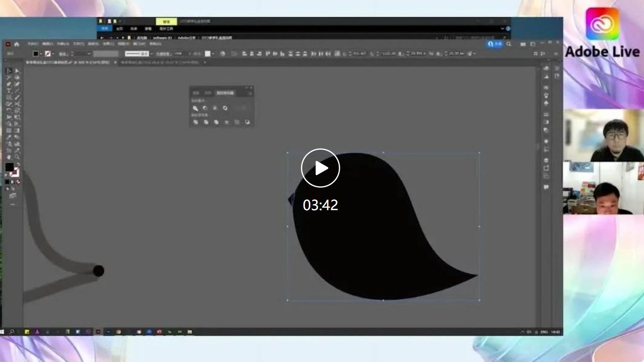Swap fill and stroke colors arrow
Image resolution: width=644 pixels, height=362 pixels.
(18, 164)
